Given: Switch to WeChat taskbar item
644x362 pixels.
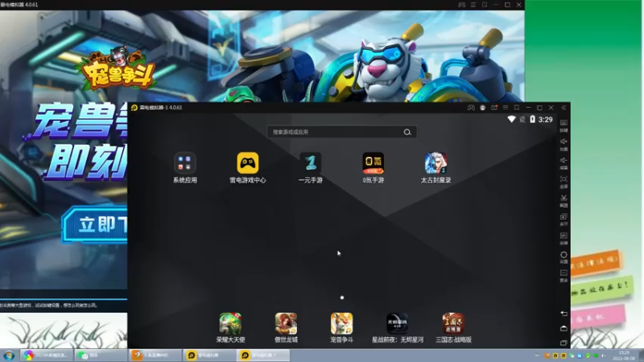Looking at the screenshot, I should (101, 356).
